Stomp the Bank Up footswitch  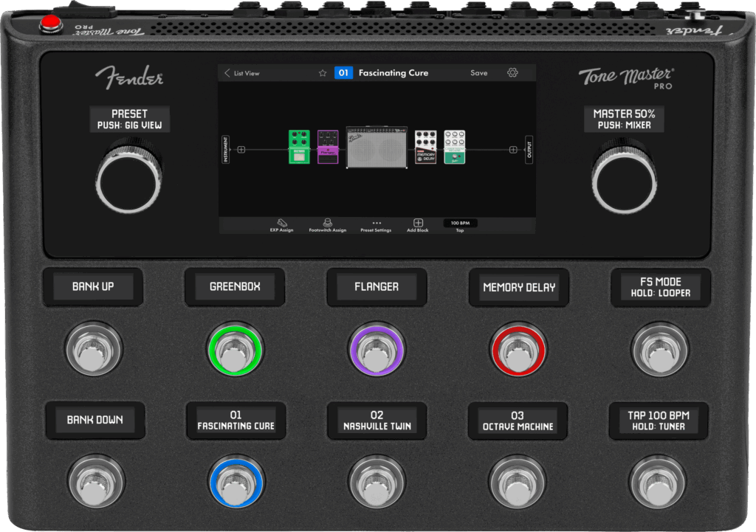[94, 348]
